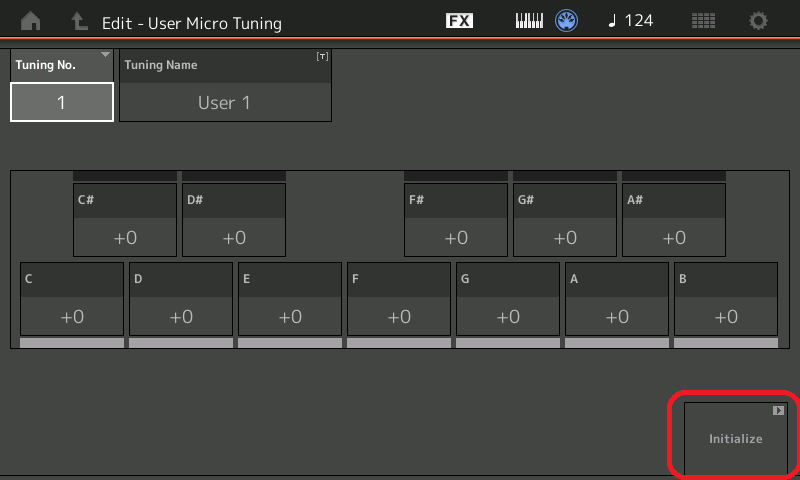Select the E note tuning value
This screenshot has width=800, height=480.
click(290, 316)
